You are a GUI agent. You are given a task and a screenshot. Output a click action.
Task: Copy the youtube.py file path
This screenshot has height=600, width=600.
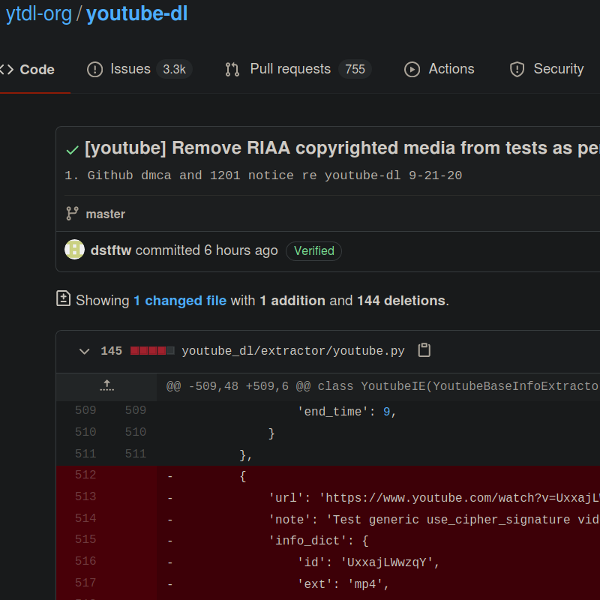[x=424, y=350]
